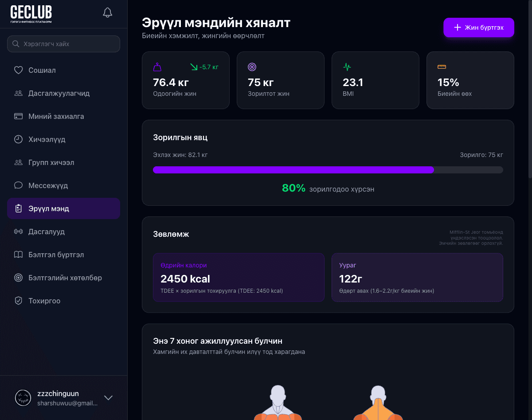Click the clipboard icon on Эрүүл мэнд

18,208
